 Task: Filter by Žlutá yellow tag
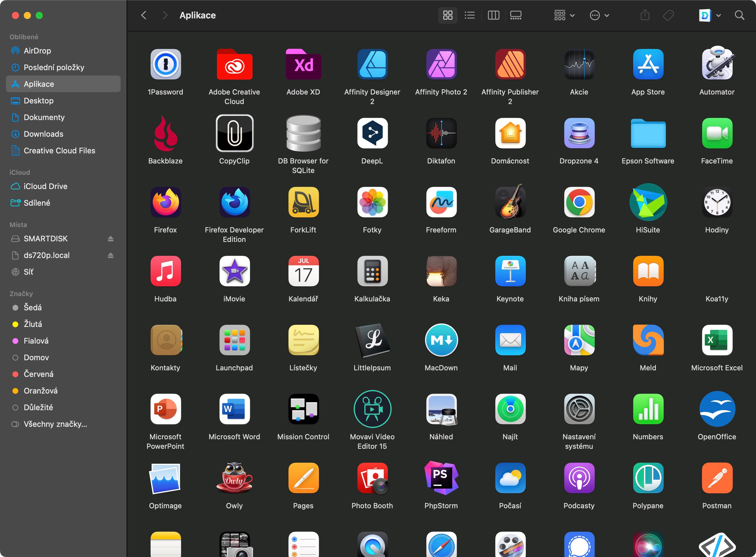(x=63, y=324)
